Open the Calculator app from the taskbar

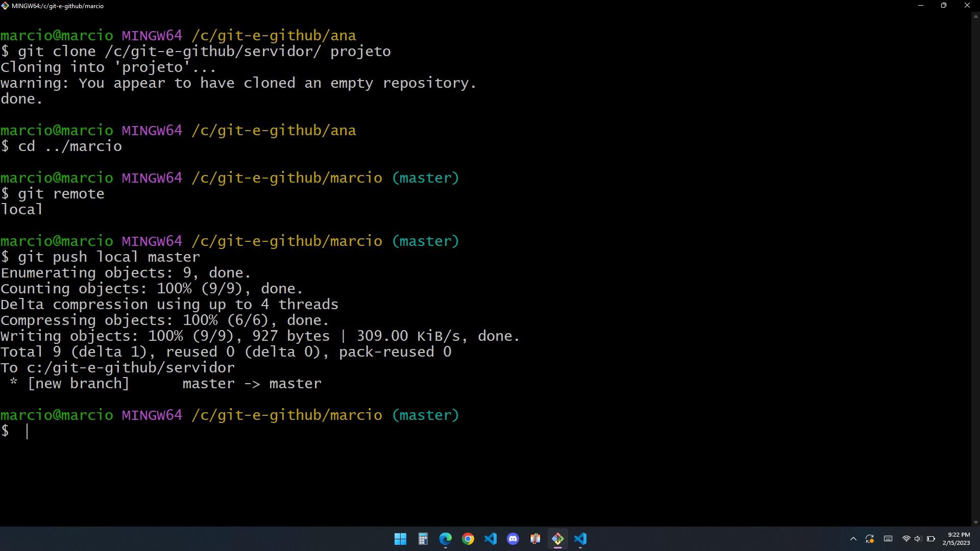point(423,539)
